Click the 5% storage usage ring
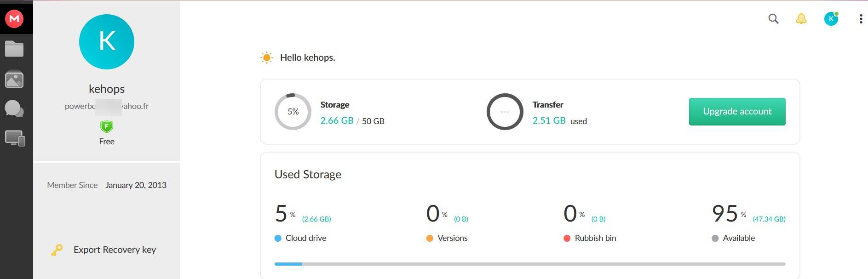 point(293,112)
